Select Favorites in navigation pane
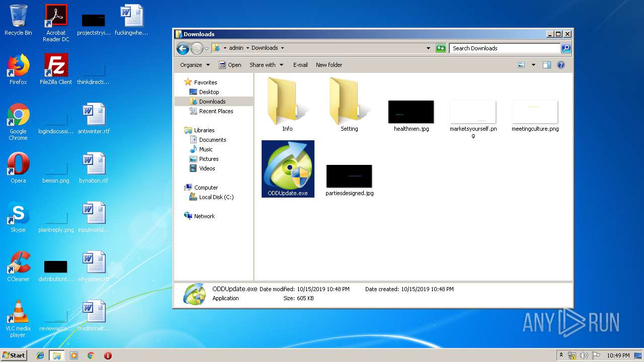The height and width of the screenshot is (362, 644). click(x=200, y=82)
